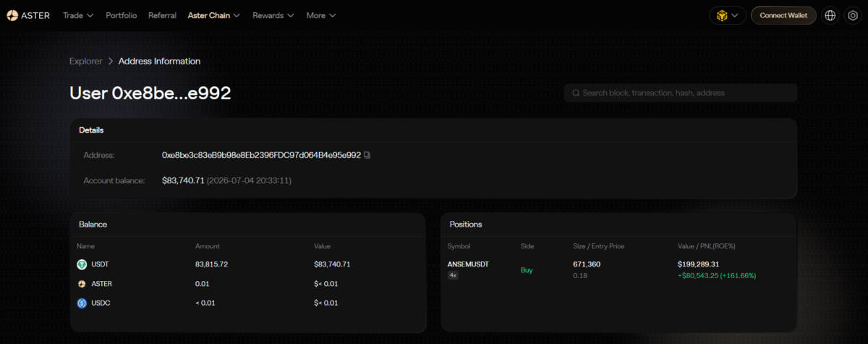The height and width of the screenshot is (344, 868).
Task: Navigate to Explorer breadcrumb link
Action: pyautogui.click(x=86, y=61)
